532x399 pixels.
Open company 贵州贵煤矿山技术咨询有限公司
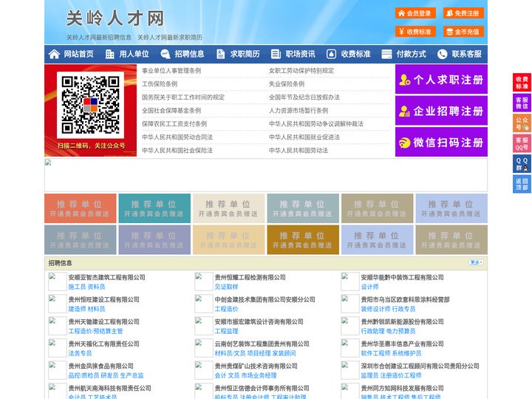256,366
